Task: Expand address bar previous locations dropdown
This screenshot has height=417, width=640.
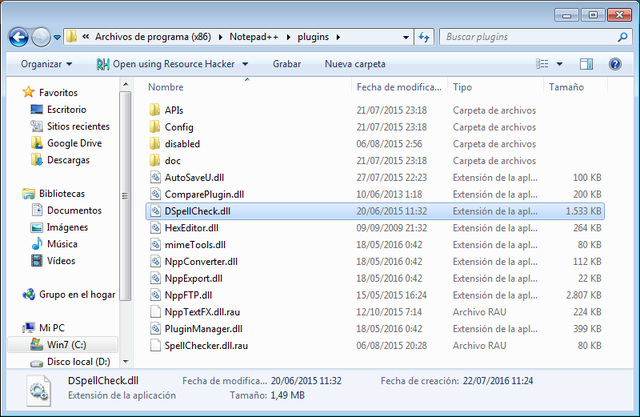Action: [406, 38]
